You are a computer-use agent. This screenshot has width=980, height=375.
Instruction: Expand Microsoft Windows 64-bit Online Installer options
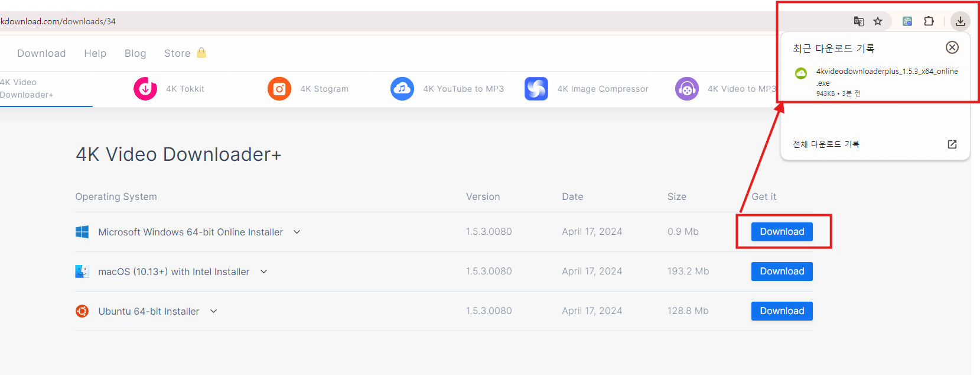tap(297, 232)
